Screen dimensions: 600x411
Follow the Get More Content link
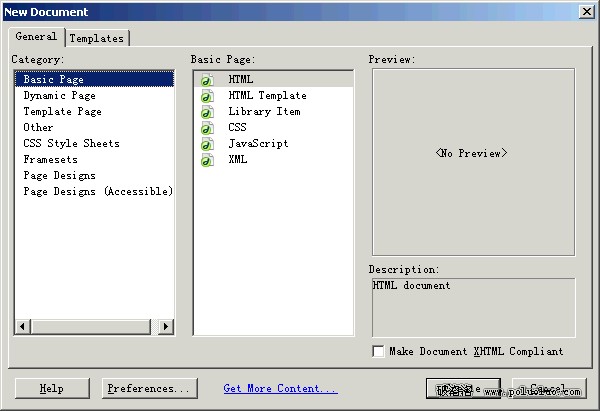[x=280, y=388]
